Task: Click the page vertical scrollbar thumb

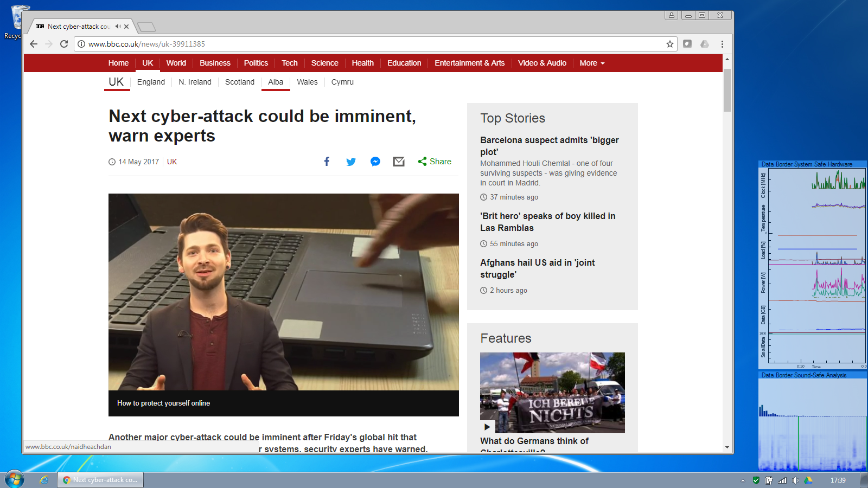Action: [x=727, y=89]
